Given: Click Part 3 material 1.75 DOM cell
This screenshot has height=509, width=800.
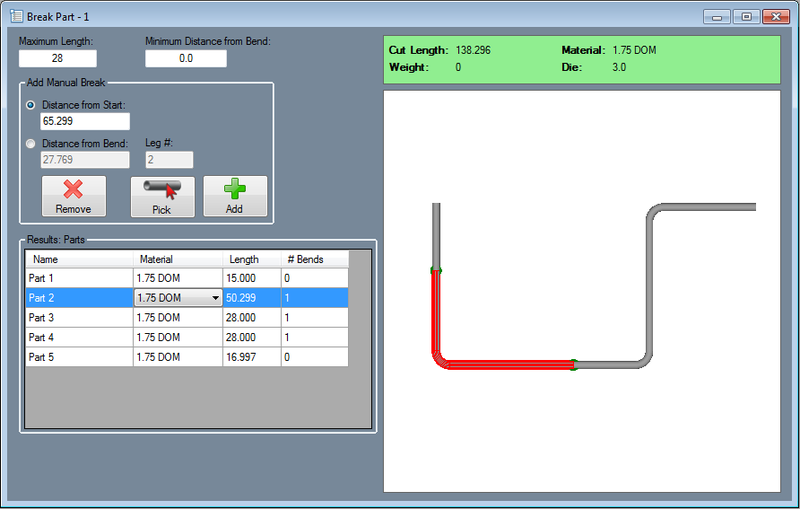Looking at the screenshot, I should click(178, 318).
